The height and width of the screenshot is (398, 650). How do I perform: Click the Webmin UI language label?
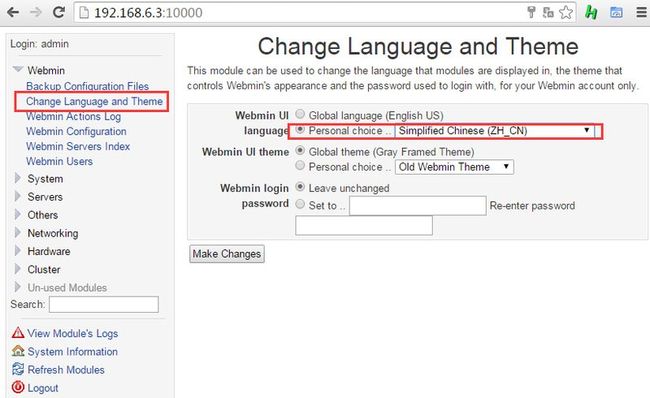262,123
